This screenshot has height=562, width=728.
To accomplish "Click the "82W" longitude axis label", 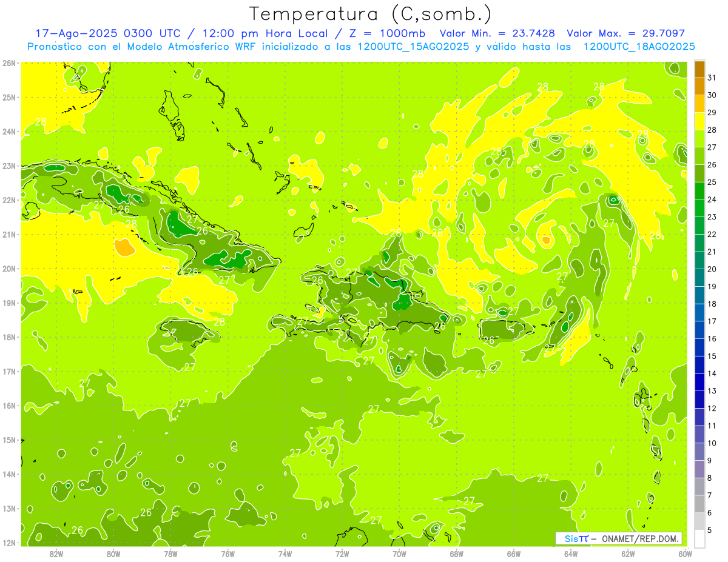I will 56,554.
